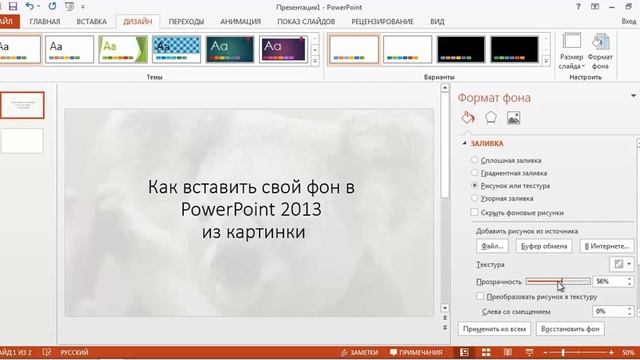Open the РЕЦЕНЗИРОВАНИЕ ribbon tab
This screenshot has height=360, width=640.
(382, 22)
